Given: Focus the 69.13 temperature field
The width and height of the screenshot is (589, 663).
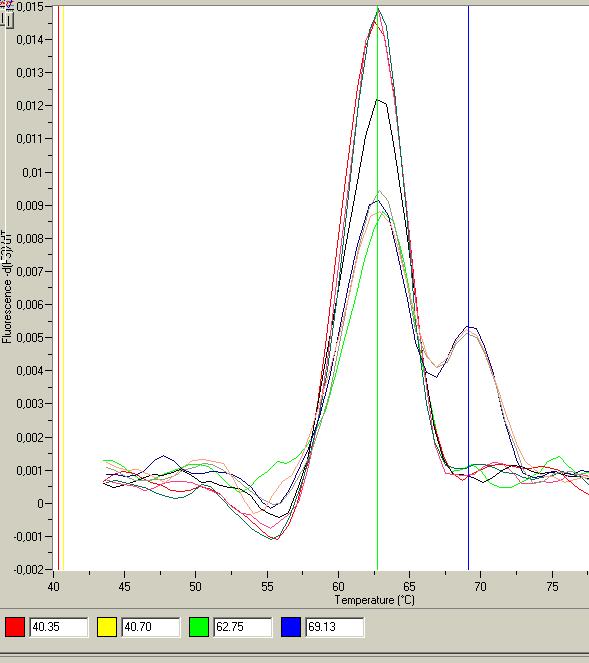Looking at the screenshot, I should click(x=335, y=627).
